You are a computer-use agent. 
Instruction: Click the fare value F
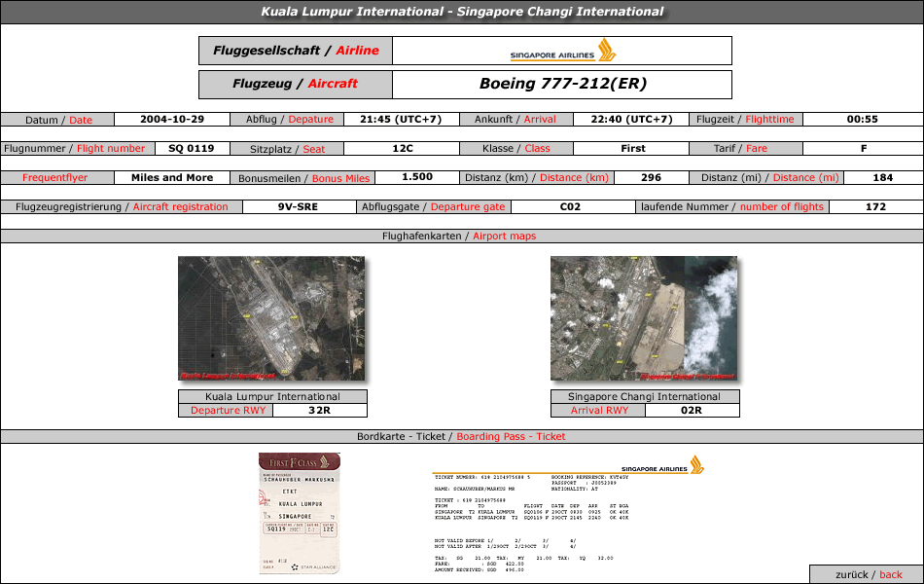(x=864, y=149)
